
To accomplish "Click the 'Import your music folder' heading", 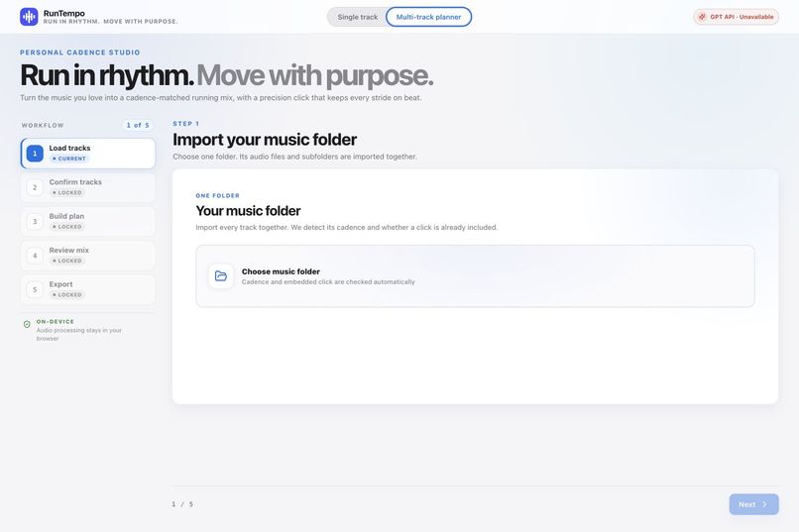I will coord(265,140).
